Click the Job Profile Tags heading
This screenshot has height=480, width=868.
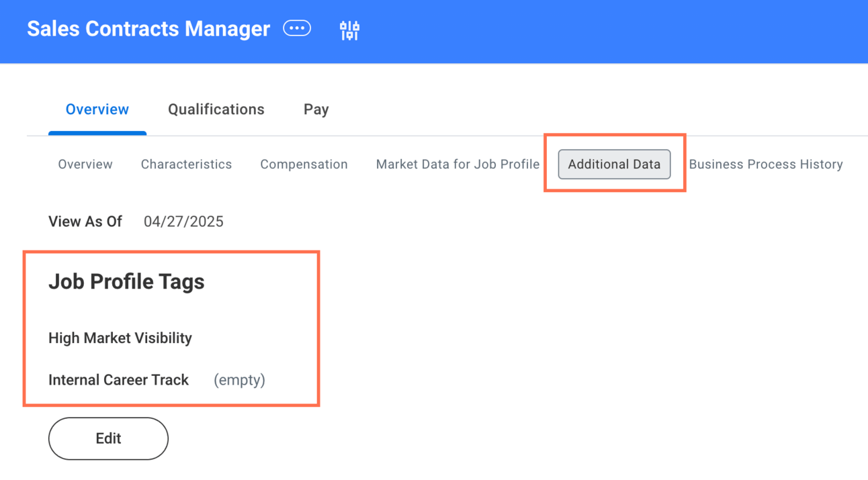(x=126, y=282)
